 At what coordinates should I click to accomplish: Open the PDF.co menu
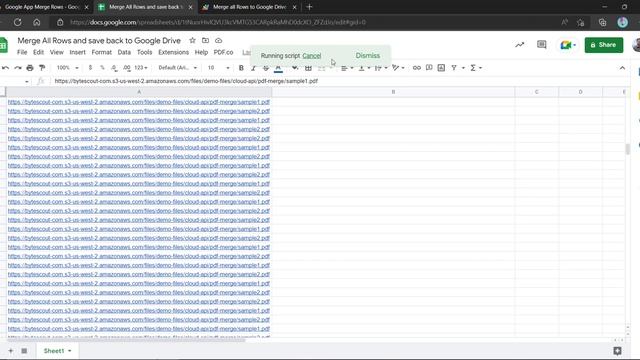223,52
